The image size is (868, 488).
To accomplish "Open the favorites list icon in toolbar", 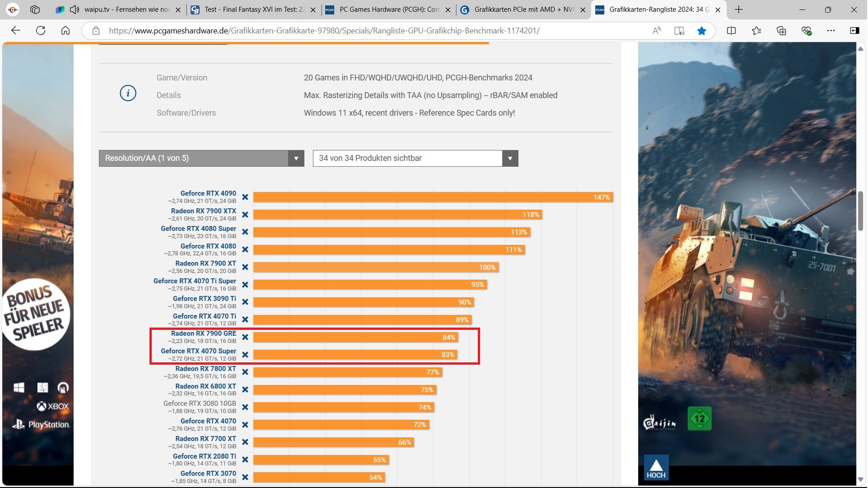I will coord(756,31).
